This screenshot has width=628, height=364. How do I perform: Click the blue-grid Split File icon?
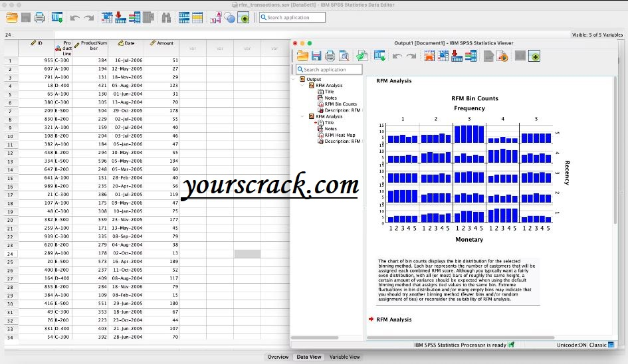184,18
